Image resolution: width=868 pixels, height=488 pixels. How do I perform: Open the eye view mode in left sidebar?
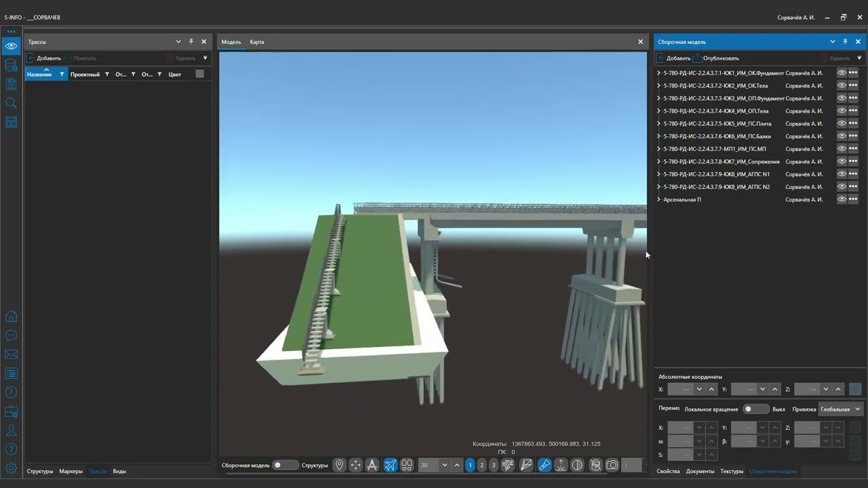tap(11, 46)
